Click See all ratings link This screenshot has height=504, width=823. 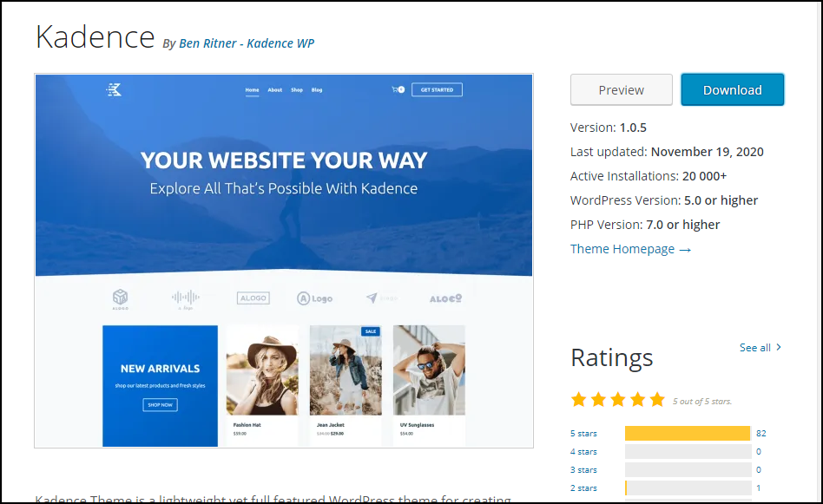click(754, 347)
